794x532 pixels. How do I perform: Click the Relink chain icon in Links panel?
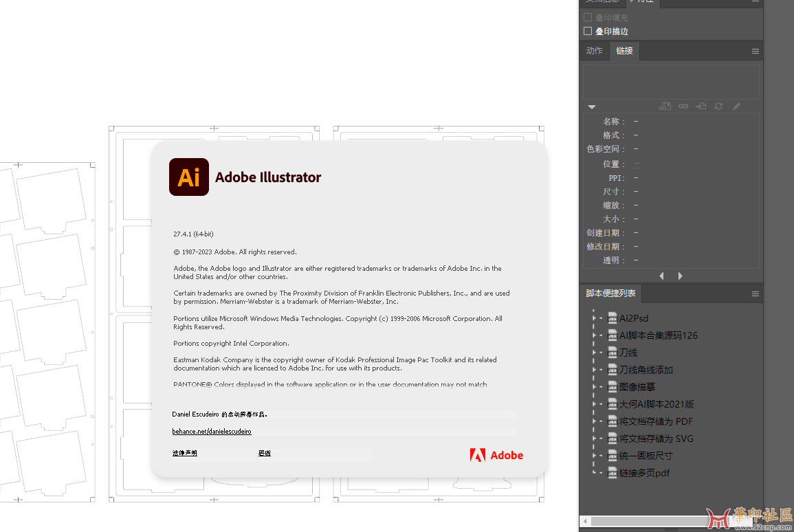[683, 107]
